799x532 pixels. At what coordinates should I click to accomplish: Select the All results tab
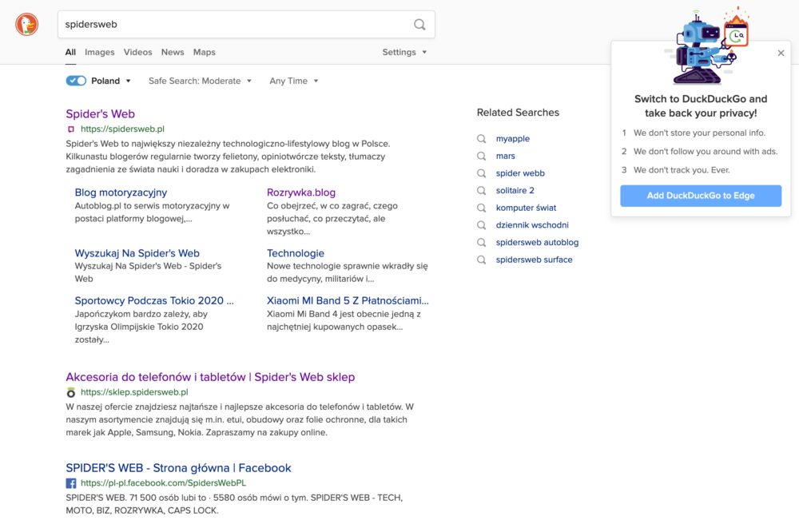coord(70,52)
